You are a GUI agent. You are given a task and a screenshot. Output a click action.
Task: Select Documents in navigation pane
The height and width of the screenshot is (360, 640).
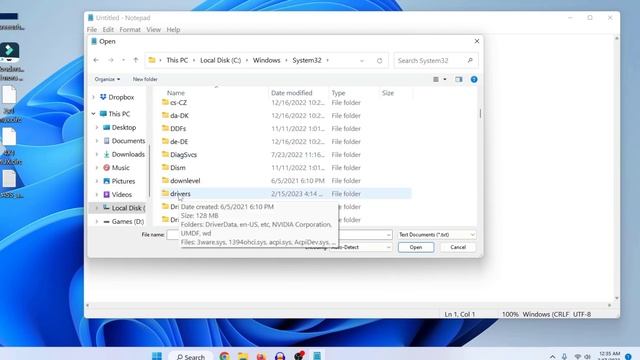click(128, 141)
